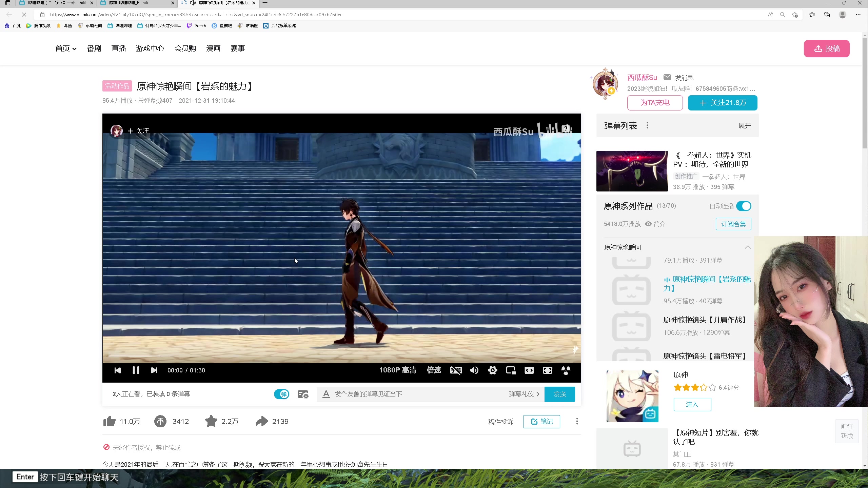Like the video with thumbs up

110,421
